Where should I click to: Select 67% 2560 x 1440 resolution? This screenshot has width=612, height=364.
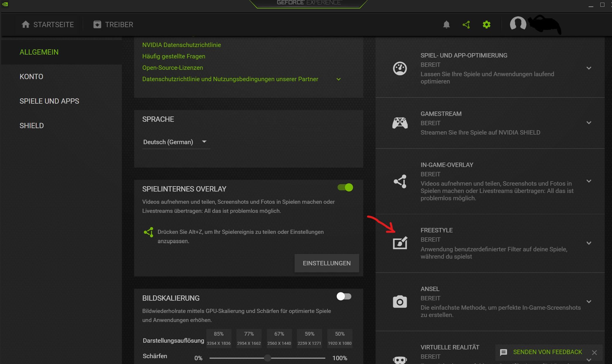(279, 338)
